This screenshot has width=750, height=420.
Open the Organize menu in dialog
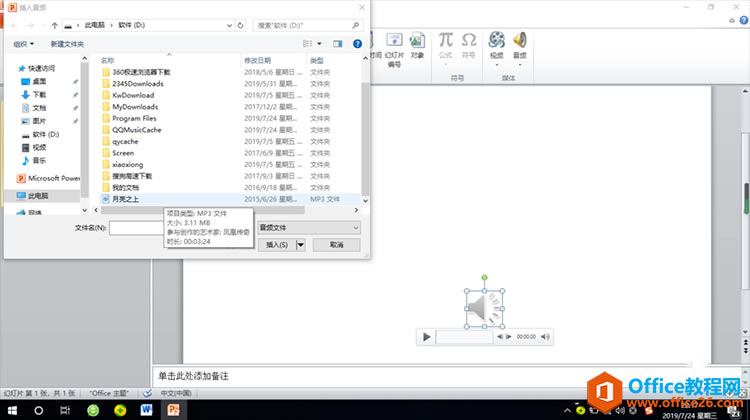(23, 44)
